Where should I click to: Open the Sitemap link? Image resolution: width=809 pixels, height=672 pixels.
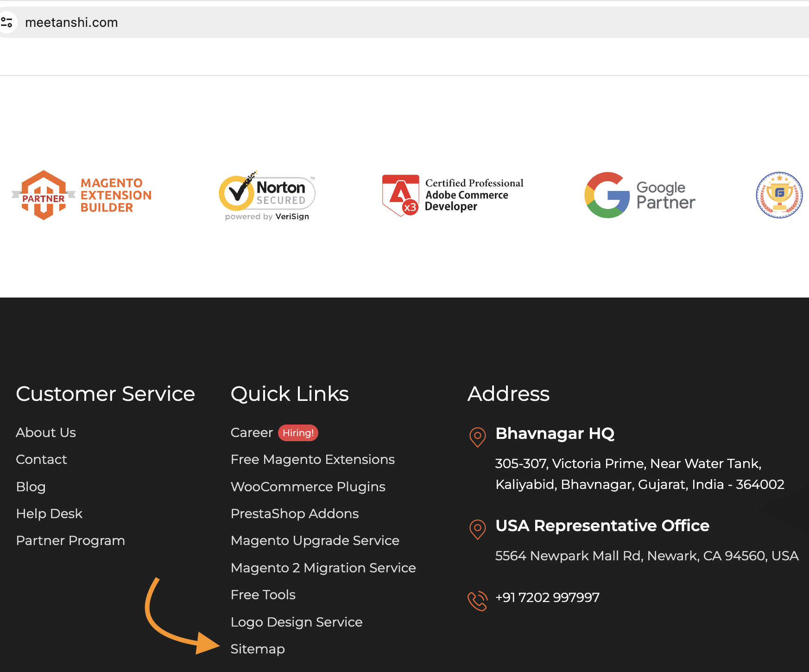coord(258,649)
